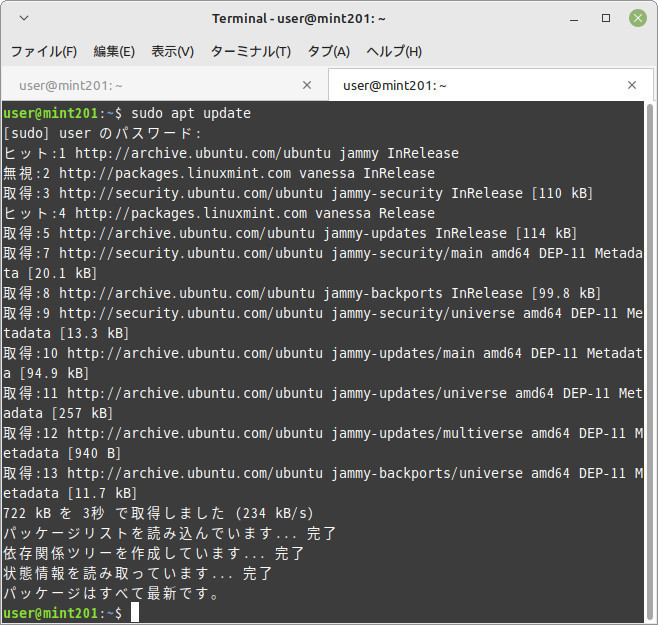This screenshot has width=658, height=625.
Task: Click the terminal cursor on last prompt line
Action: [x=135, y=613]
